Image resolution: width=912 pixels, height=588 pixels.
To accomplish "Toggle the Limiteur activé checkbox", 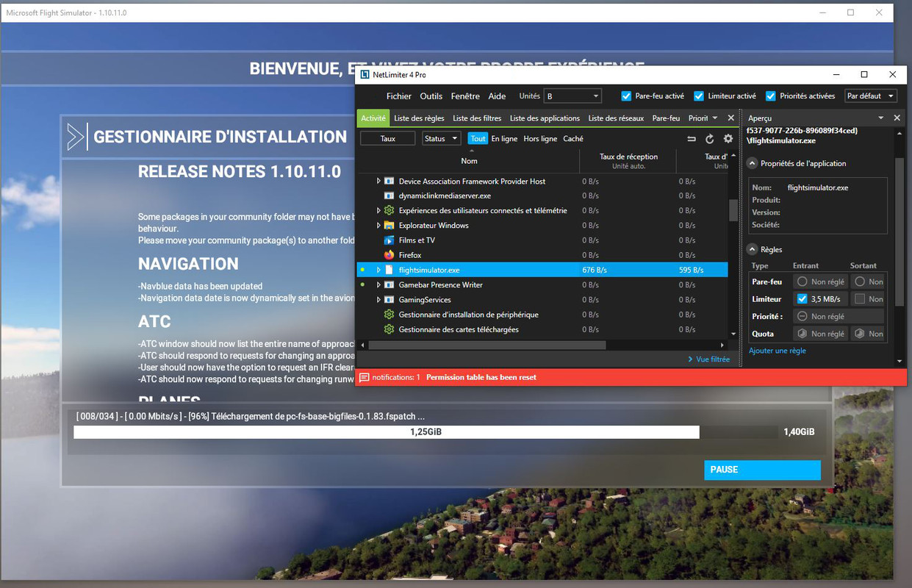I will click(x=699, y=96).
